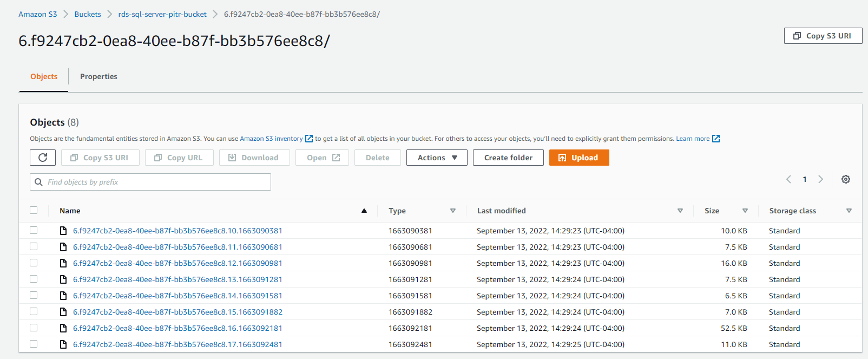868x359 pixels.
Task: Click the Copy URL button
Action: (179, 158)
